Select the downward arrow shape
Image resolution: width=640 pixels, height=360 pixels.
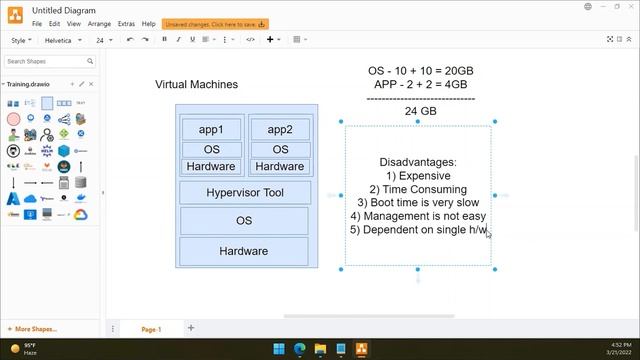pos(13,182)
